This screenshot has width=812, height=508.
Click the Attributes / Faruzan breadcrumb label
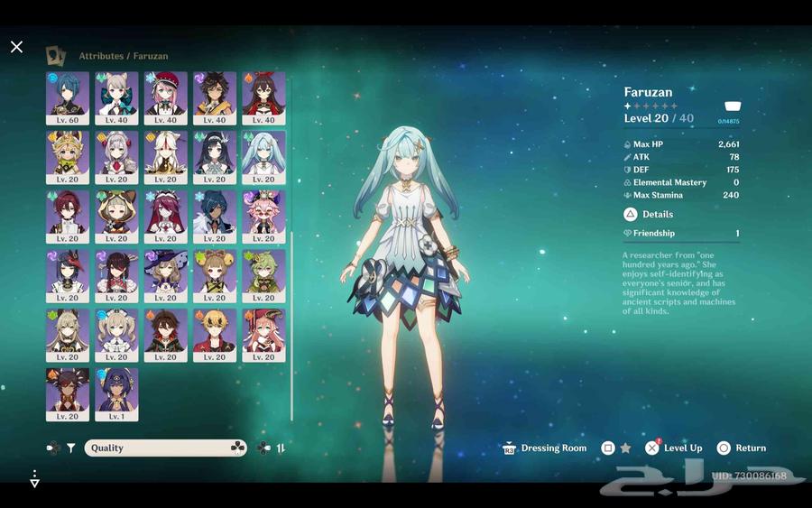pyautogui.click(x=123, y=56)
